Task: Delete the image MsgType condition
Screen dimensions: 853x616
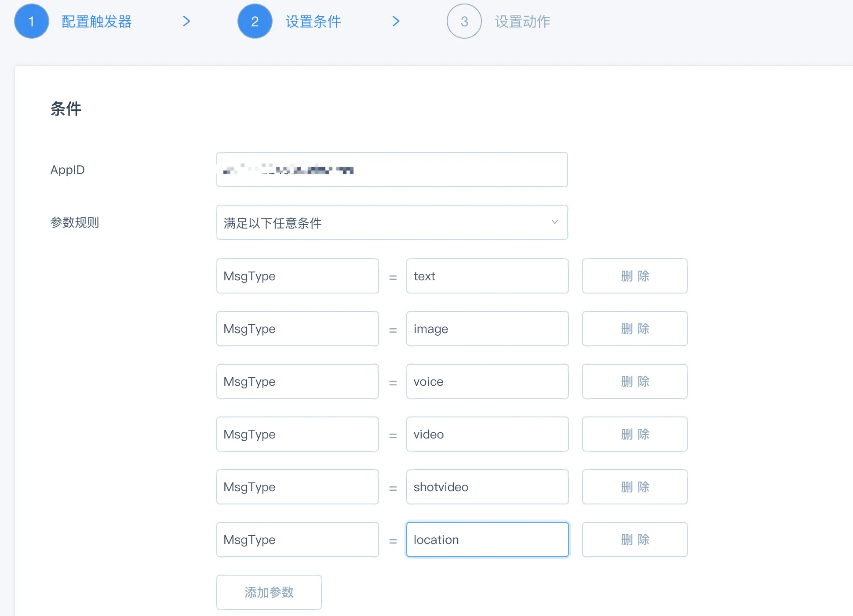Action: 634,329
